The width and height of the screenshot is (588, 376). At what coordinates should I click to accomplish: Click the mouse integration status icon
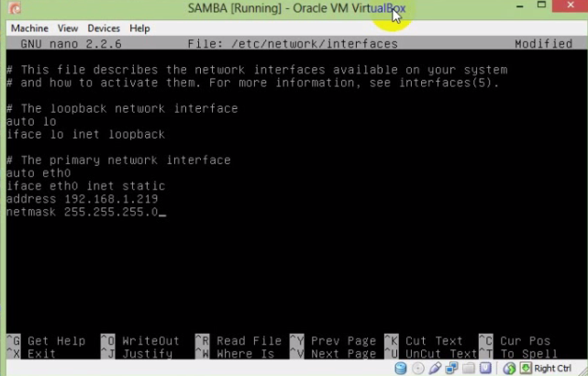coord(509,368)
